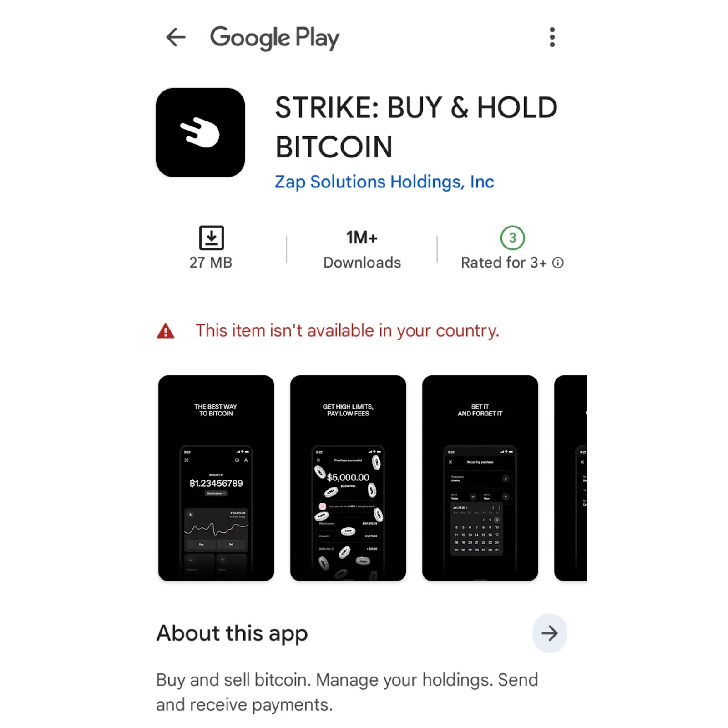This screenshot has width=728, height=728.
Task: Click the download size icon
Action: (211, 238)
